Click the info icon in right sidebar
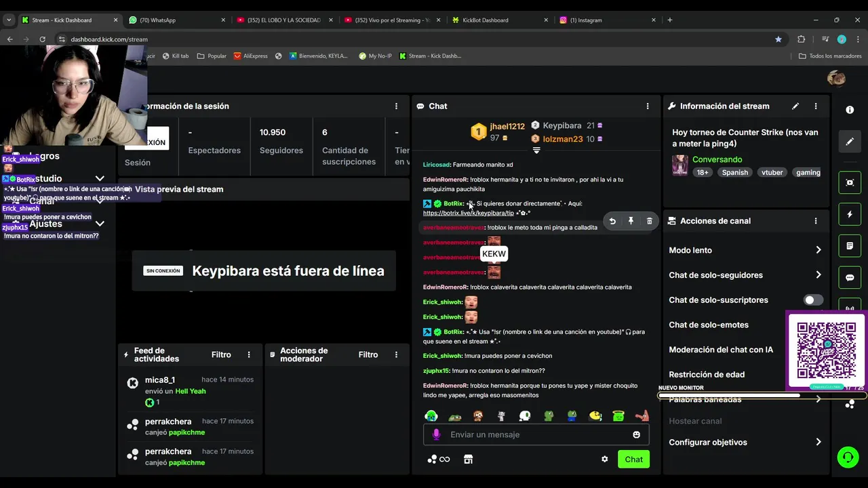 click(x=850, y=110)
